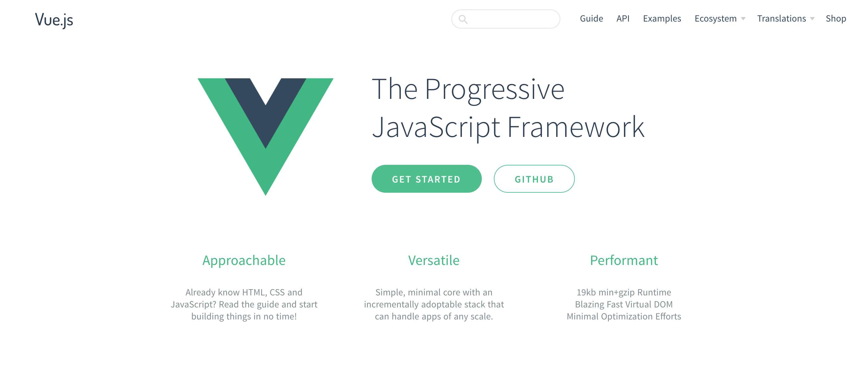Image resolution: width=868 pixels, height=374 pixels.
Task: Open the API menu item
Action: coord(623,18)
